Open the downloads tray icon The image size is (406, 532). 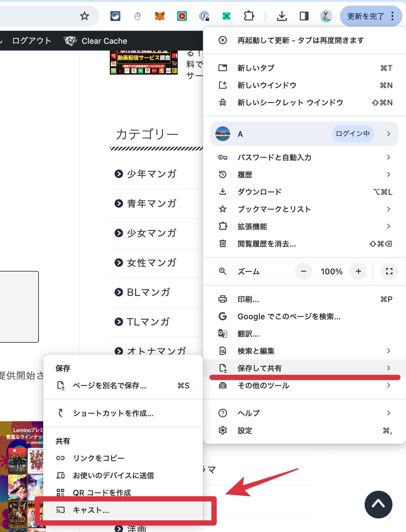pyautogui.click(x=282, y=16)
